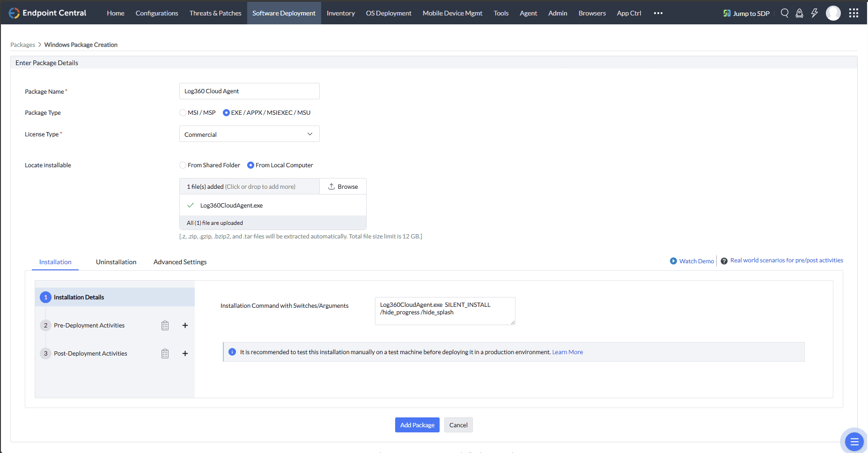The height and width of the screenshot is (453, 868).
Task: Open the apps grid icon
Action: [853, 13]
